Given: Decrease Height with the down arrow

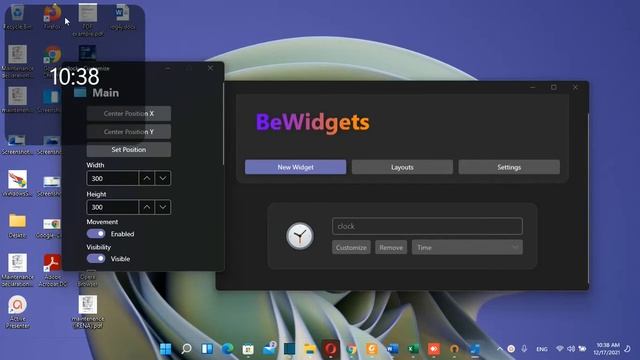Looking at the screenshot, I should click(x=163, y=207).
